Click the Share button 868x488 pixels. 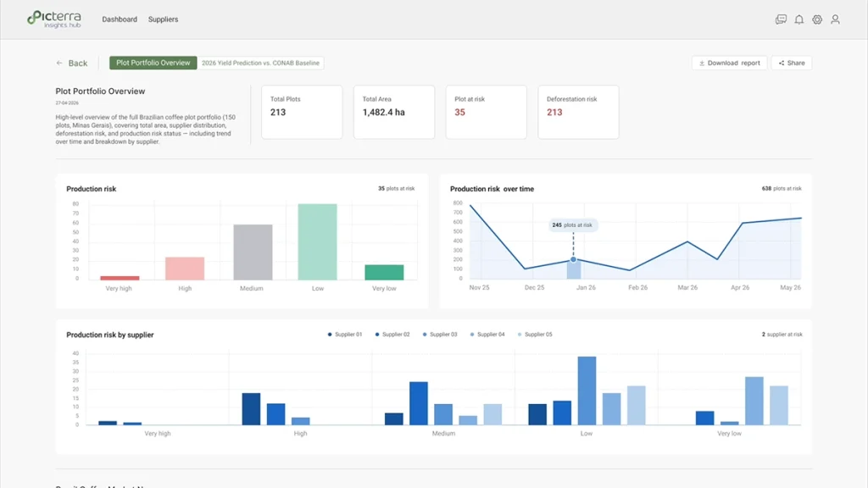click(792, 63)
